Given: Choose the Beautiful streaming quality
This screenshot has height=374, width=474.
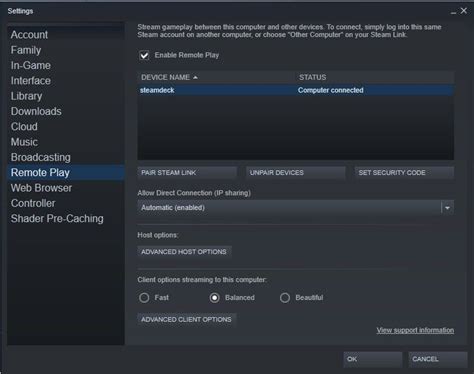Looking at the screenshot, I should pos(285,298).
